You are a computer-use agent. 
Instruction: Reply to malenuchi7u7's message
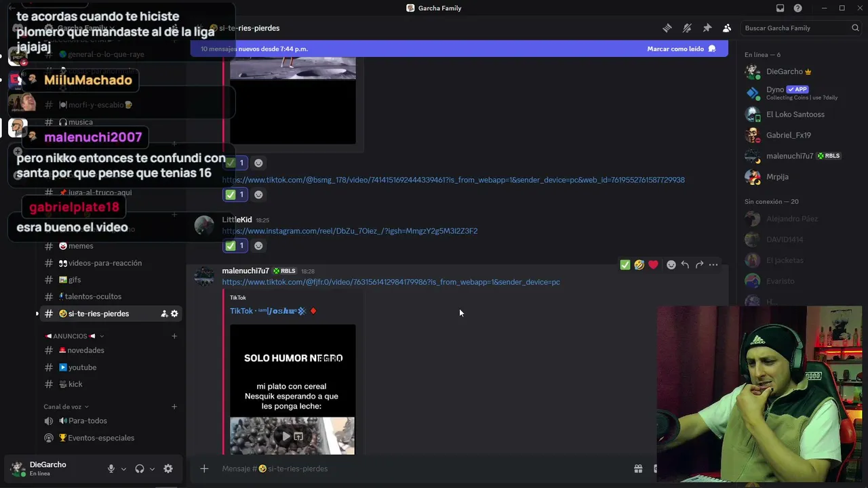(685, 265)
